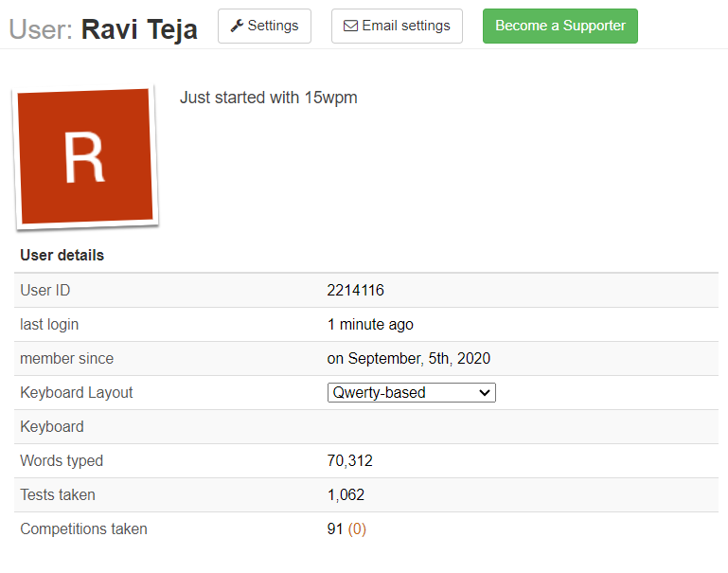Click the red R profile avatar

[x=86, y=156]
